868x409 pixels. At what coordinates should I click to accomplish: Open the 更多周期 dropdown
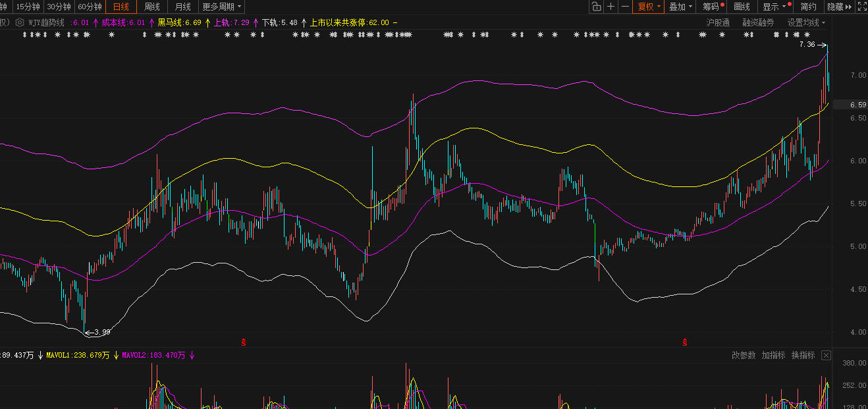[222, 7]
